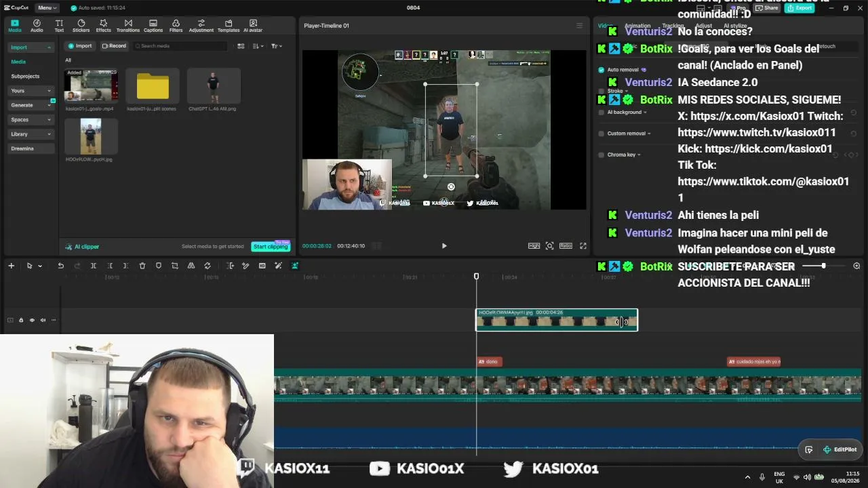Click the rotate icon in timeline toolbar
868x488 pixels.
point(208,266)
